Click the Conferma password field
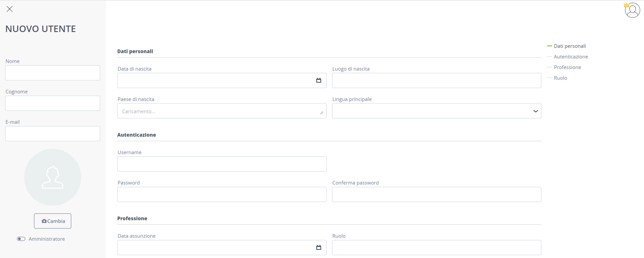The height and width of the screenshot is (258, 644). click(436, 194)
